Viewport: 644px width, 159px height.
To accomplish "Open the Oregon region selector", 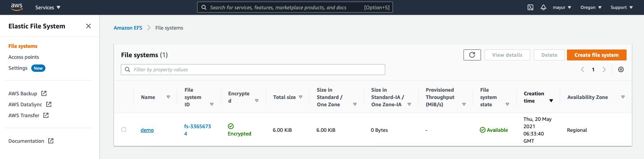I will (x=591, y=7).
